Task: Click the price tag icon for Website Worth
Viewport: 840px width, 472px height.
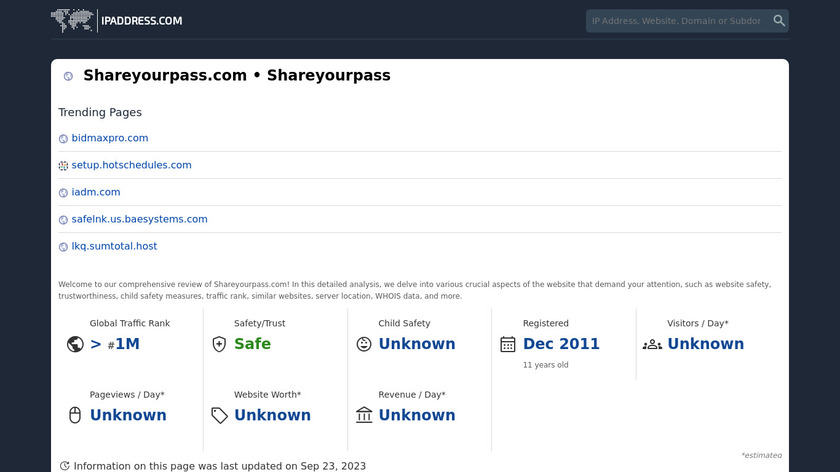Action: (219, 415)
